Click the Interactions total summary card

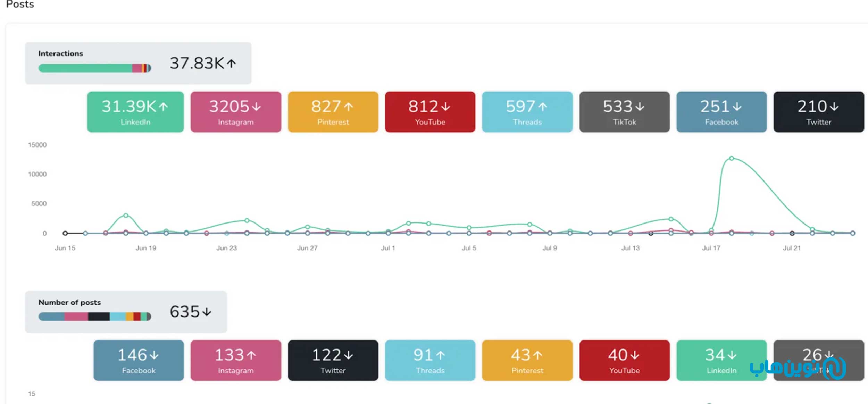point(138,63)
